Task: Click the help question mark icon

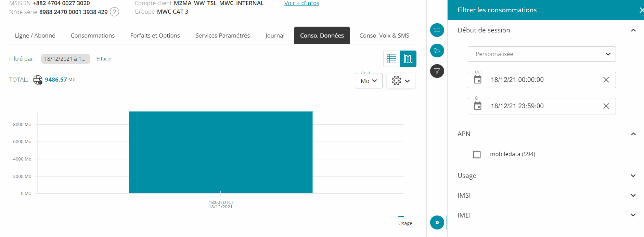Action: click(115, 12)
